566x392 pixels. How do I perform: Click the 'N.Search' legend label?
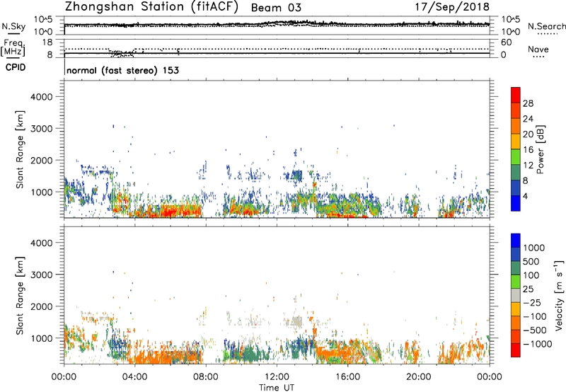coord(546,26)
